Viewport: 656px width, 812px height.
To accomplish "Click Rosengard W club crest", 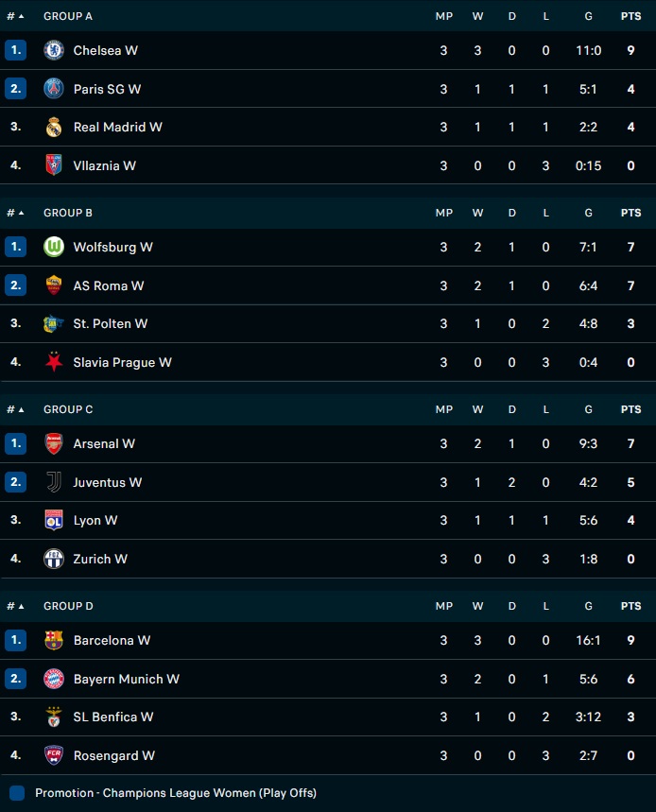I will click(54, 755).
